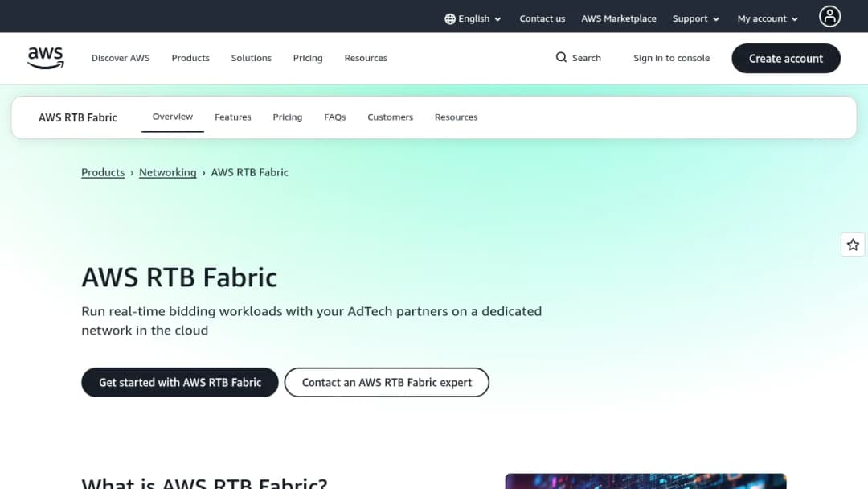
Task: Expand the English language dropdown
Action: tap(473, 18)
